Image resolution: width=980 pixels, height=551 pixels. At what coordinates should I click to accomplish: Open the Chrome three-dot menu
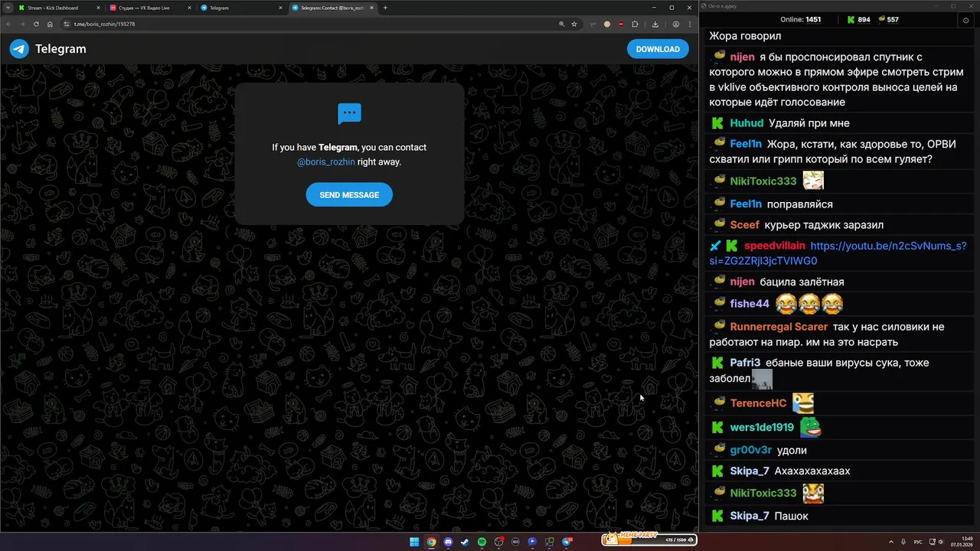click(x=690, y=24)
